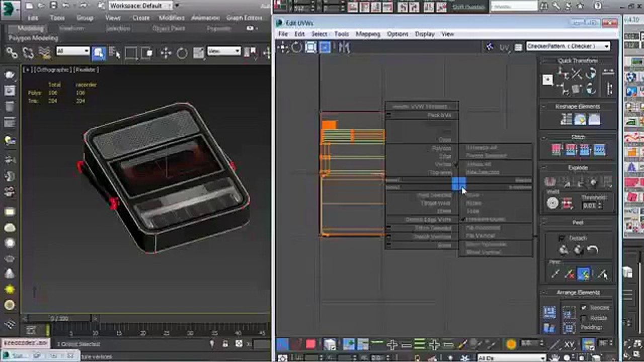Select the main toolbar Select and Move tool
This screenshot has height=362, width=644.
166,52
